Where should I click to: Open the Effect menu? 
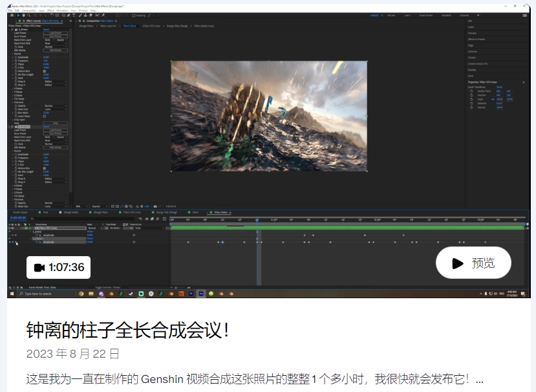(50, 10)
